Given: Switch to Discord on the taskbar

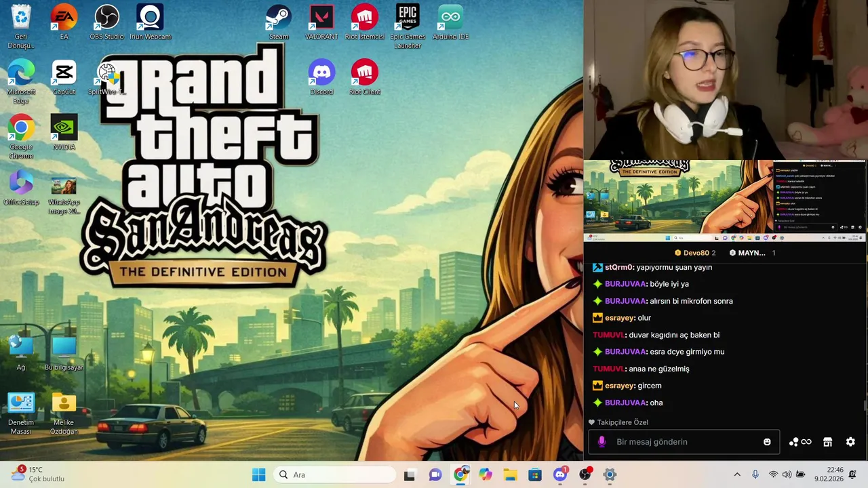Looking at the screenshot, I should (560, 474).
